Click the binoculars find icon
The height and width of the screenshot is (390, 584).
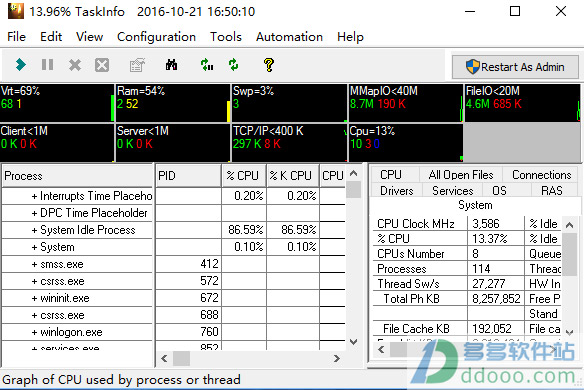tap(171, 65)
